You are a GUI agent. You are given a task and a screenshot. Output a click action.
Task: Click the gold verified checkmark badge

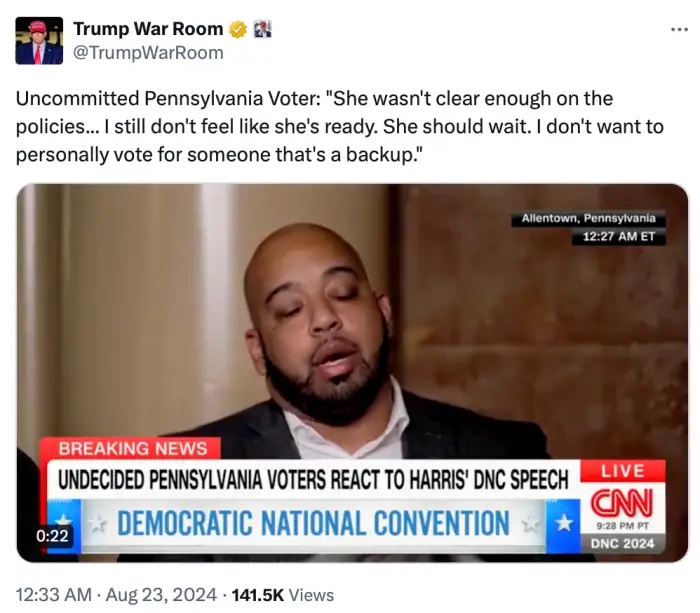click(x=238, y=29)
